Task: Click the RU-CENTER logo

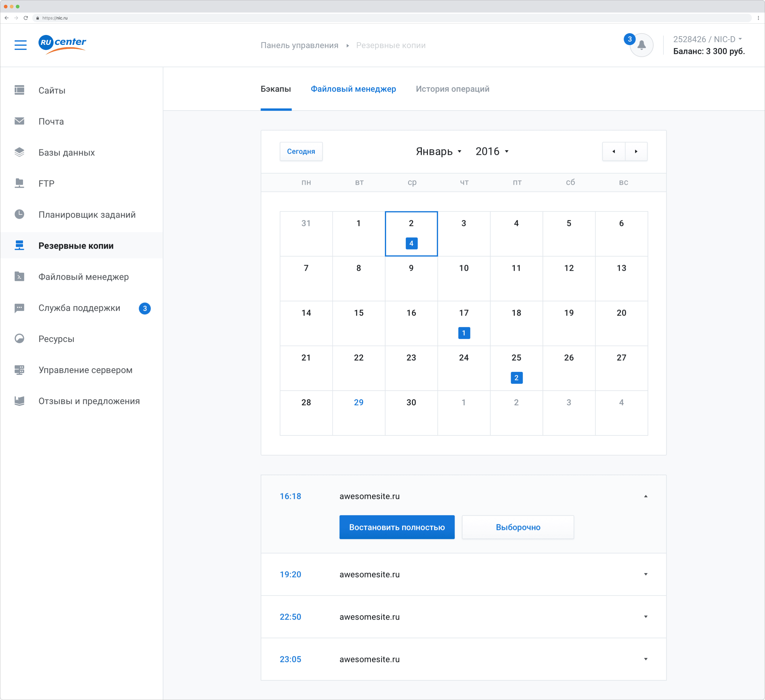Action: [62, 44]
